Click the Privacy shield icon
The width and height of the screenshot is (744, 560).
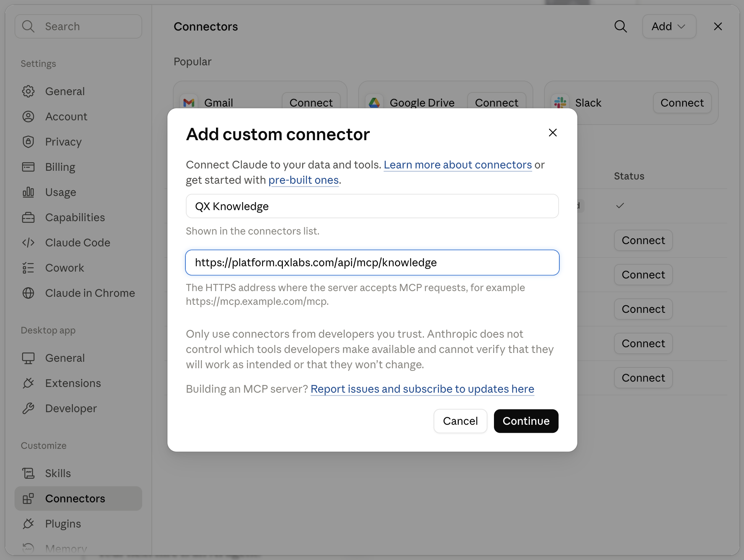coord(28,142)
